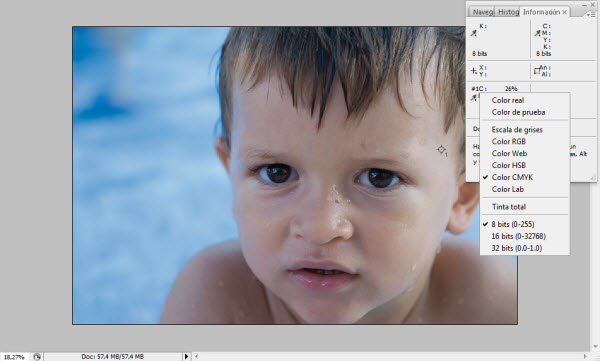Click the crosshair XY coordinates icon
600x361 pixels.
tap(474, 70)
